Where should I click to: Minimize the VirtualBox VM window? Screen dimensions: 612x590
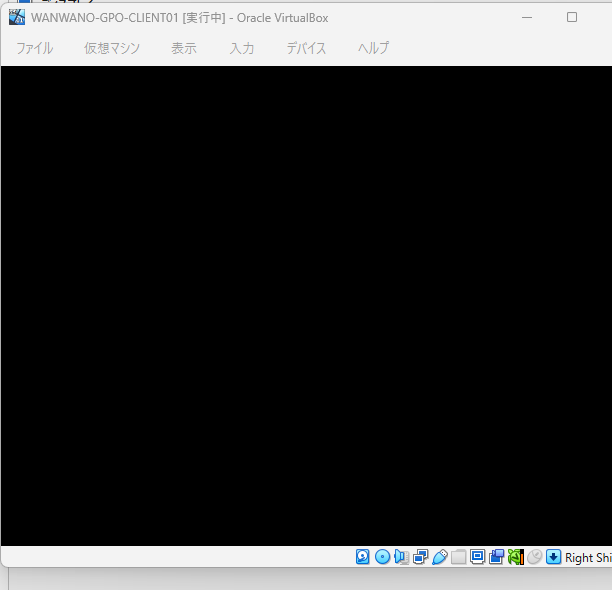coord(527,18)
